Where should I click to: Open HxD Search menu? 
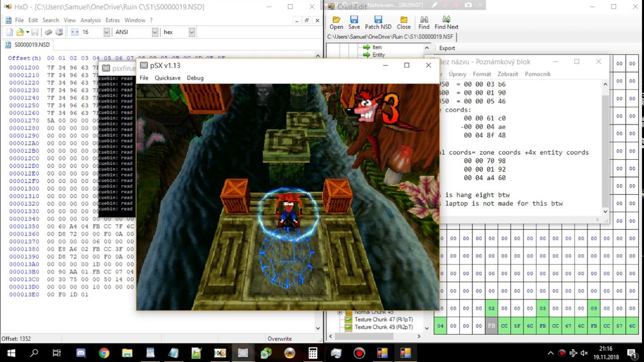pos(50,20)
